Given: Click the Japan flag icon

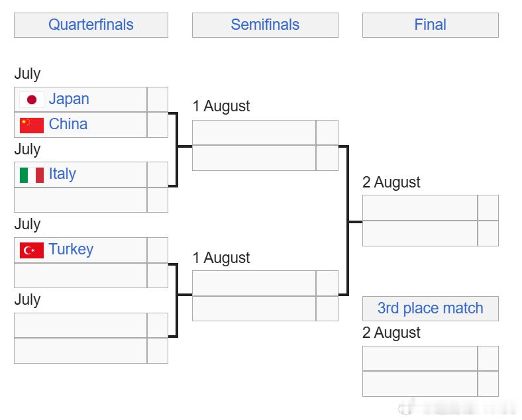Looking at the screenshot, I should coord(32,99).
